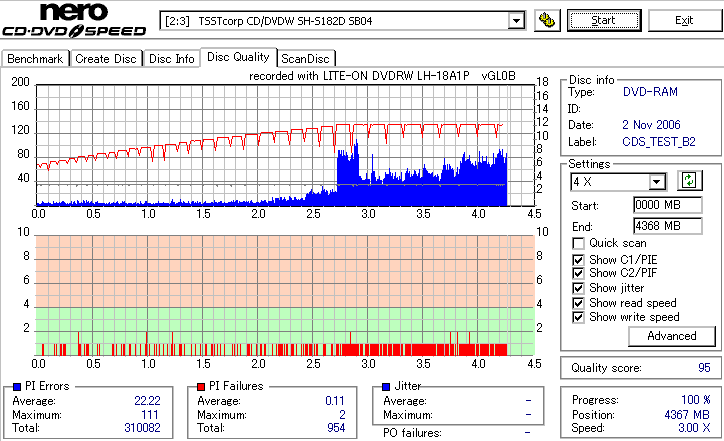Click the Start button
Screen dimensions: 724x441
pyautogui.click(x=604, y=21)
